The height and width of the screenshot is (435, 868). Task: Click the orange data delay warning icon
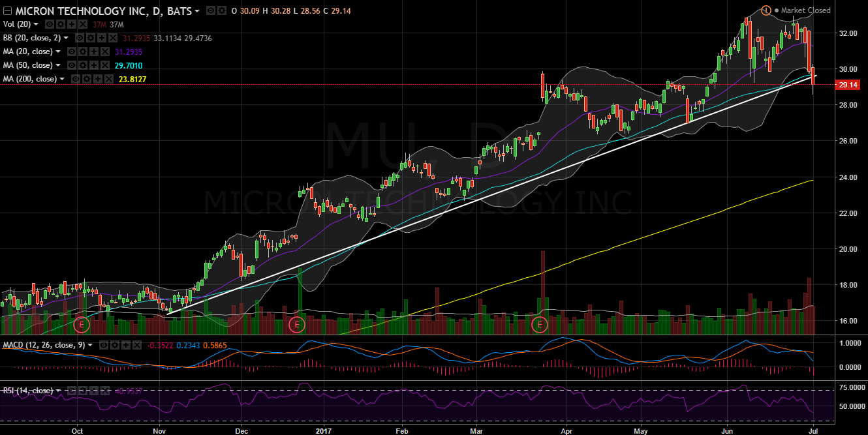(766, 10)
